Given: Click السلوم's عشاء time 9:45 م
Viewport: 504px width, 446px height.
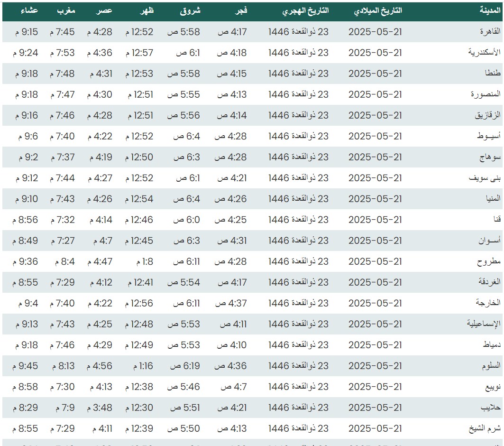Looking at the screenshot, I should pyautogui.click(x=25, y=366).
